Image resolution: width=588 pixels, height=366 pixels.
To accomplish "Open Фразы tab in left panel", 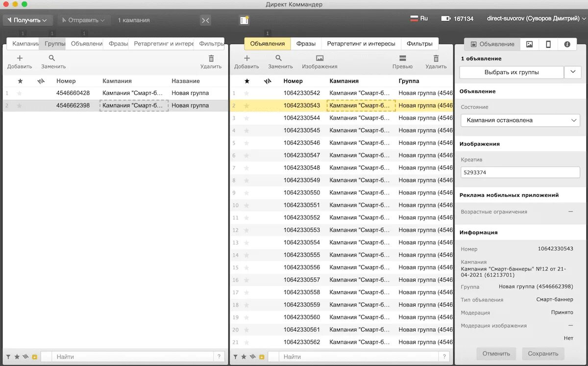I will [x=116, y=44].
